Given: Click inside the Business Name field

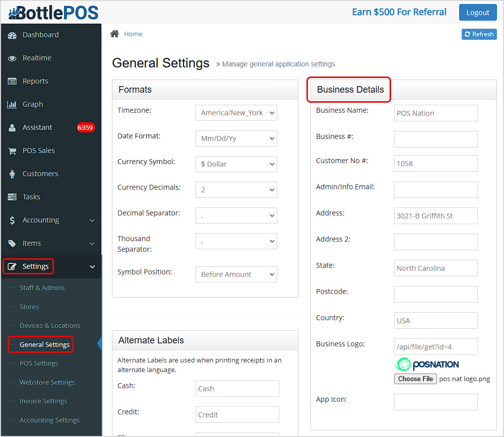Looking at the screenshot, I should tap(435, 113).
